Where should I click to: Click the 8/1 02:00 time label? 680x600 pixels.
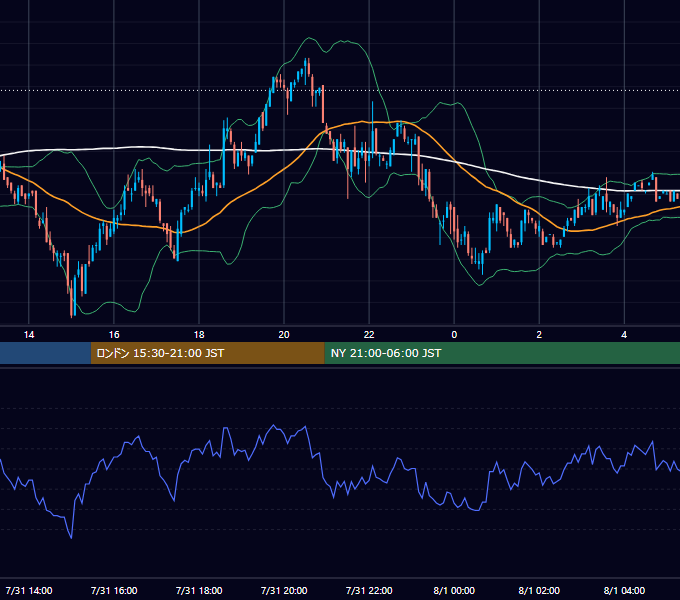(539, 590)
